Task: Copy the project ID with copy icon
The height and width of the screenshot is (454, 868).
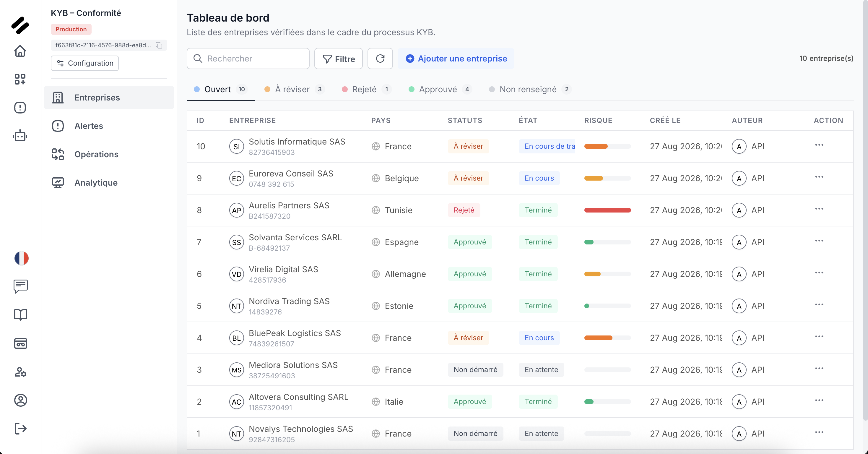Action: (159, 45)
